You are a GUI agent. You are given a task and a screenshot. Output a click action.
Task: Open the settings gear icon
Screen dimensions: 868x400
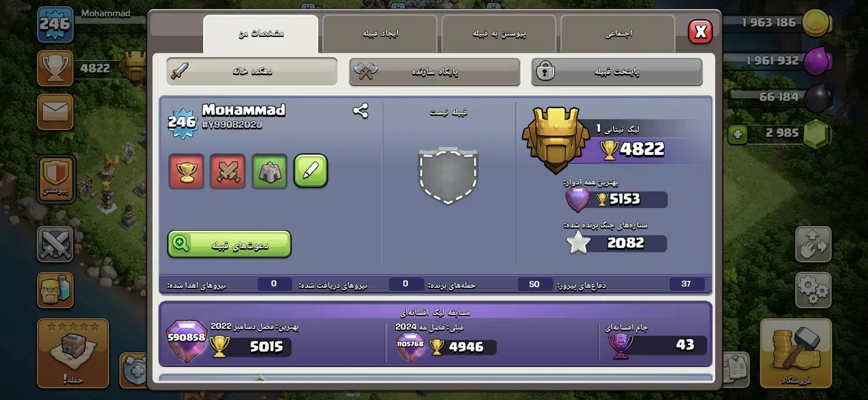[x=813, y=290]
